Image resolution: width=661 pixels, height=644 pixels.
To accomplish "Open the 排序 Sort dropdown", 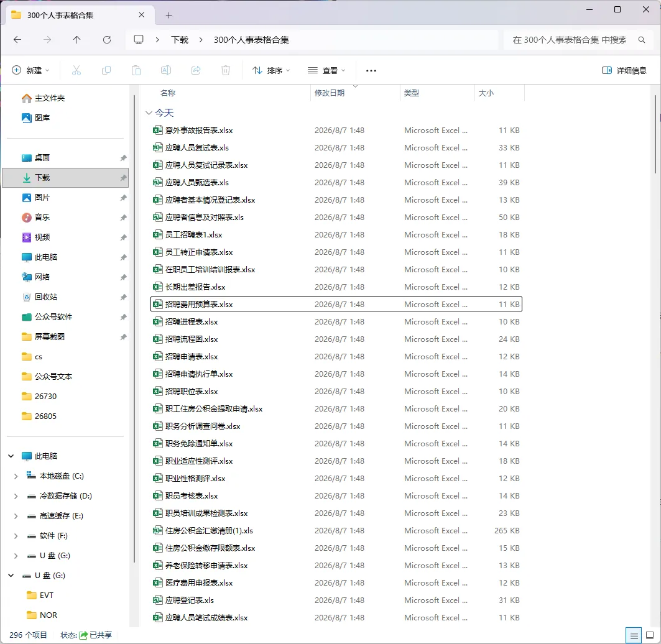I will 271,70.
